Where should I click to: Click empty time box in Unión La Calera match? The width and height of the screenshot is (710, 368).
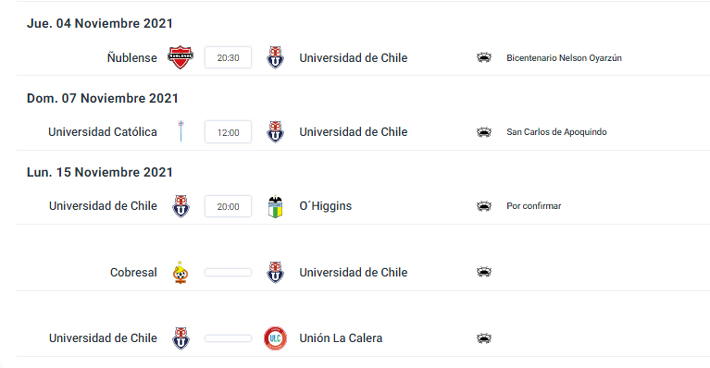pyautogui.click(x=228, y=338)
